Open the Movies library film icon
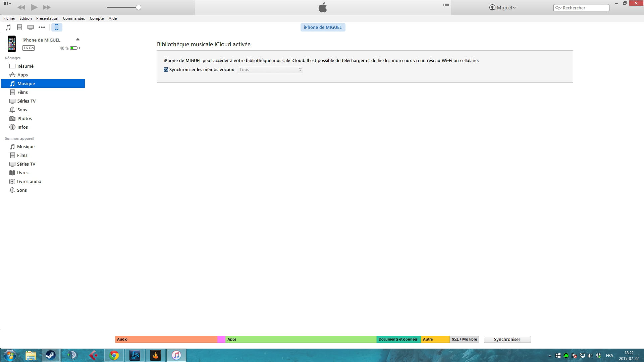This screenshot has width=644, height=362. click(19, 27)
